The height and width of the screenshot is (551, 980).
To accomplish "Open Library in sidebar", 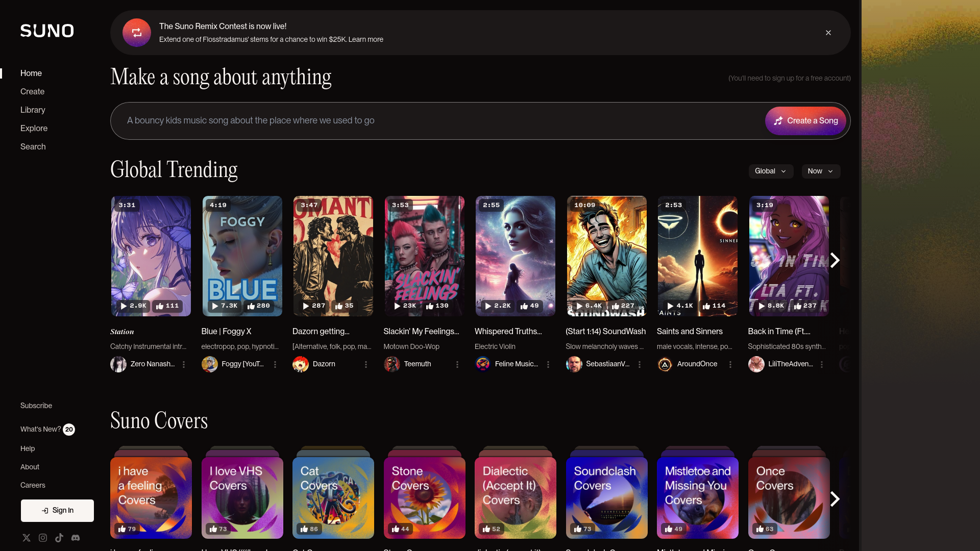I will pos(33,110).
